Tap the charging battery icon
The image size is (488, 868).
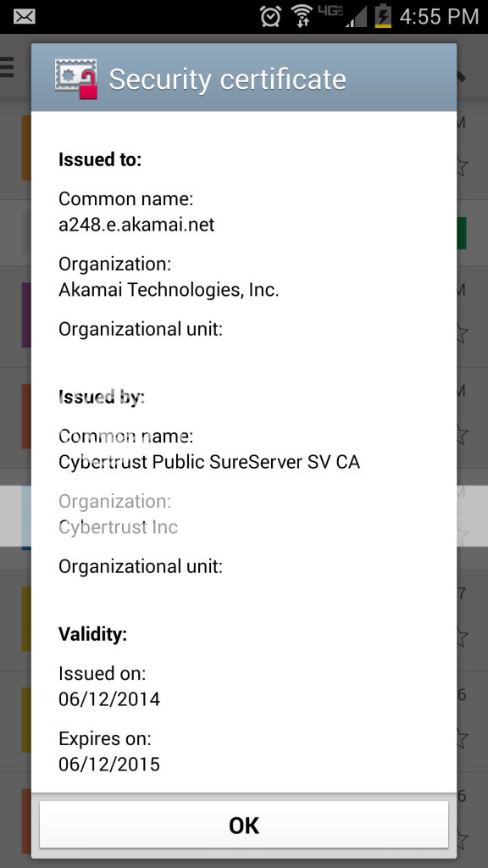[383, 15]
